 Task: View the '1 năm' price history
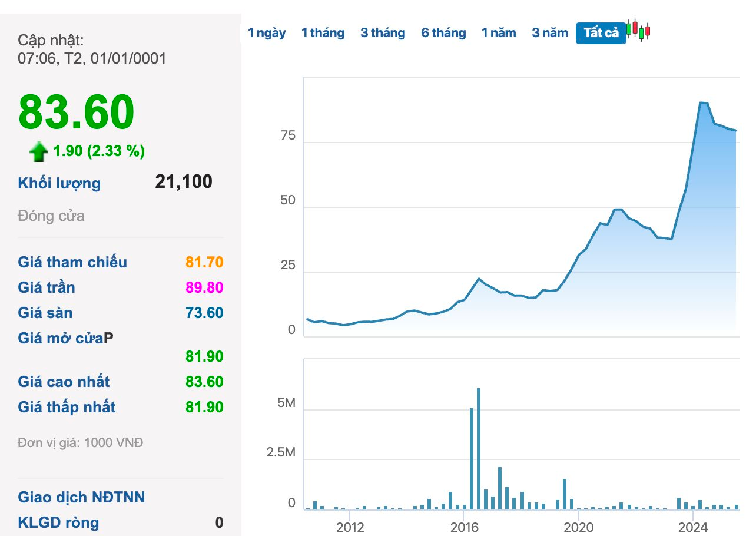(x=499, y=33)
